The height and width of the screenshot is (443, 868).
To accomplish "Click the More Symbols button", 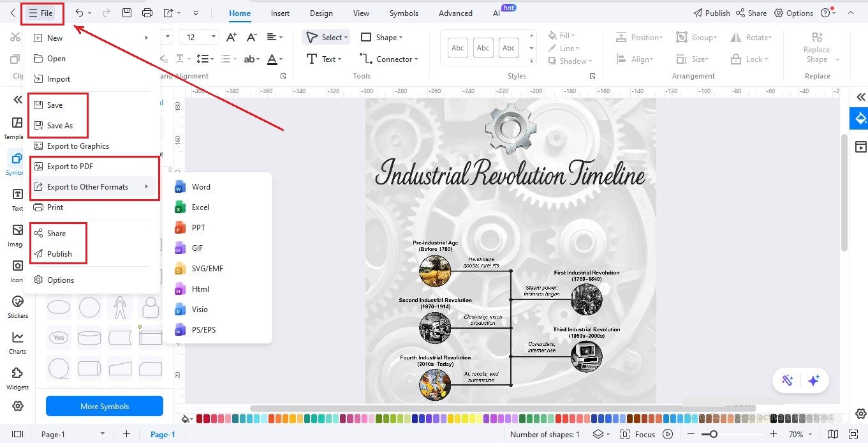I will point(105,406).
